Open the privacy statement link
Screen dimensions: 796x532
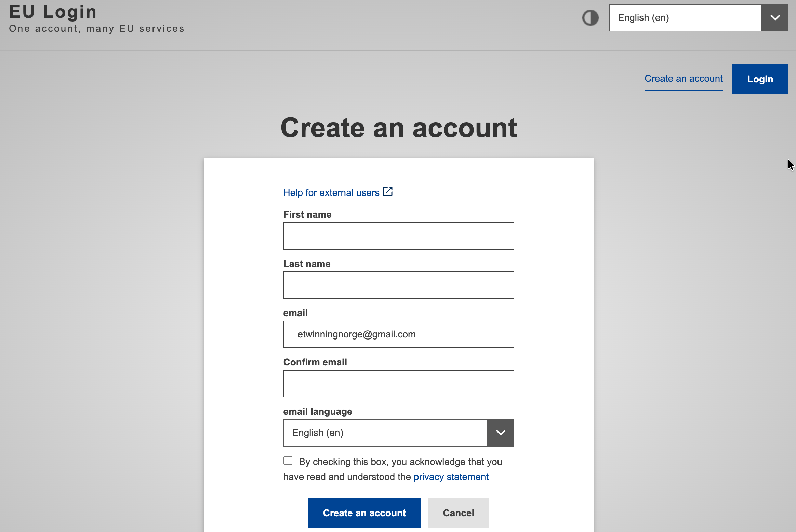coord(451,477)
